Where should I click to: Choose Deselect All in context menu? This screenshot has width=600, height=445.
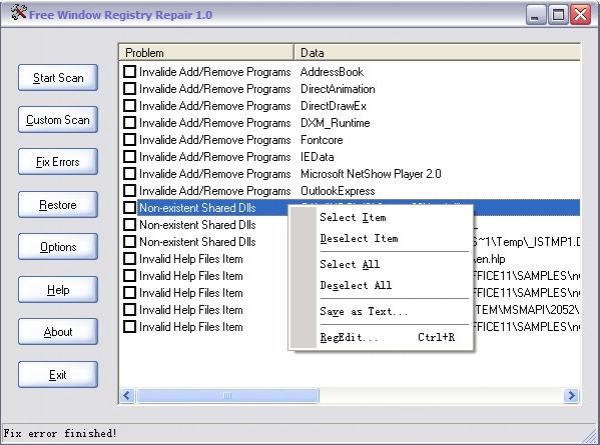355,286
